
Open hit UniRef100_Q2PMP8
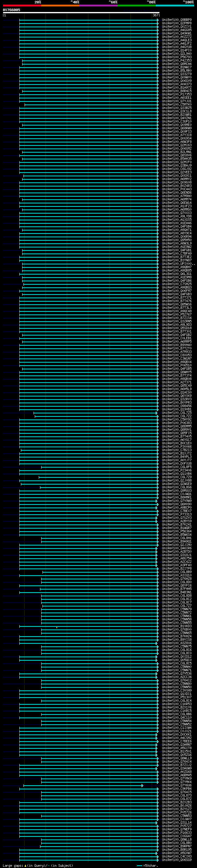pyautogui.click(x=177, y=23)
